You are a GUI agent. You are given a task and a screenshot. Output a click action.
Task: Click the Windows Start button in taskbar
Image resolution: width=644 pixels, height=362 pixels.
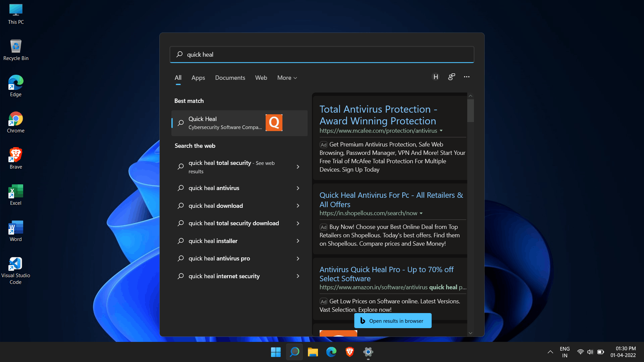coord(276,352)
